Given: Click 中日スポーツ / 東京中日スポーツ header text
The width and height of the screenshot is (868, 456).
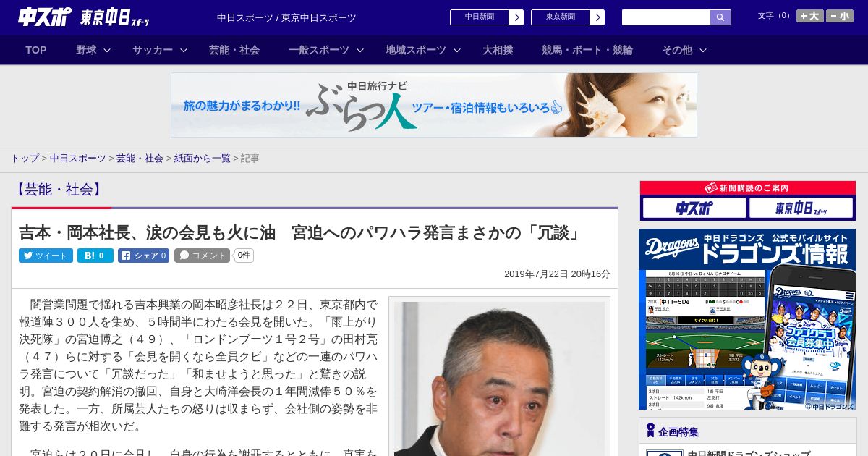Looking at the screenshot, I should (x=286, y=17).
